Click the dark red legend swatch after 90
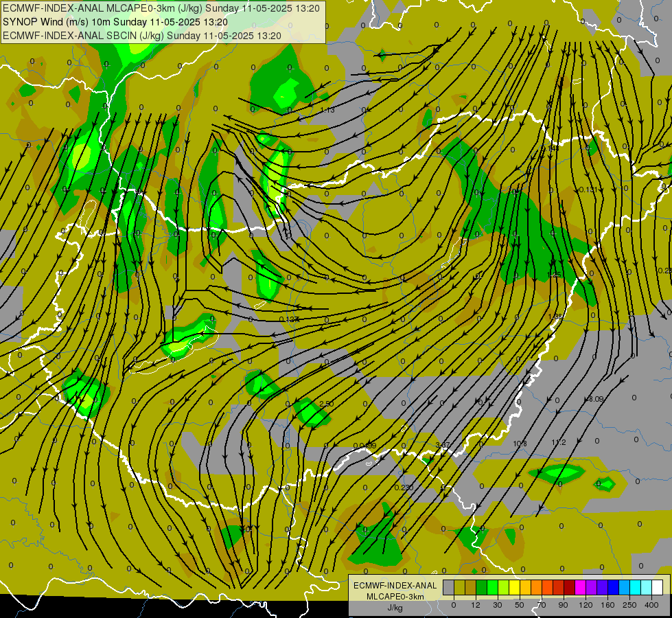Screen dimensions: 672x618 point(570,587)
